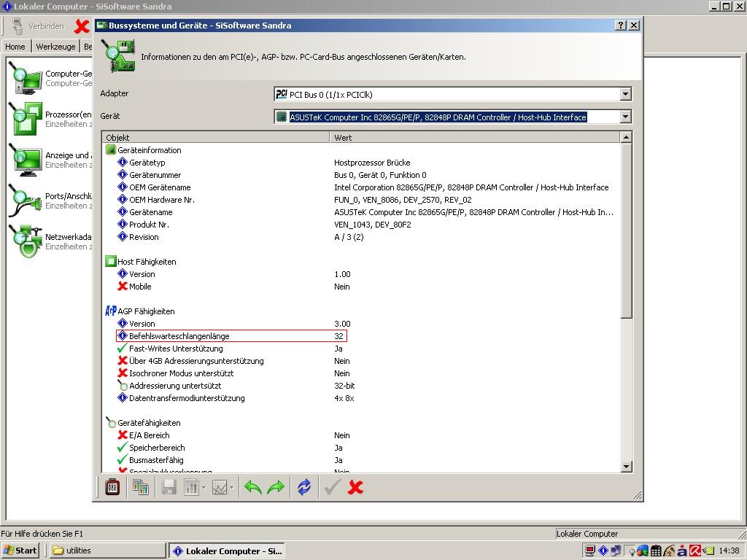Click the copy report pages icon
The height and width of the screenshot is (560, 747).
point(141,487)
